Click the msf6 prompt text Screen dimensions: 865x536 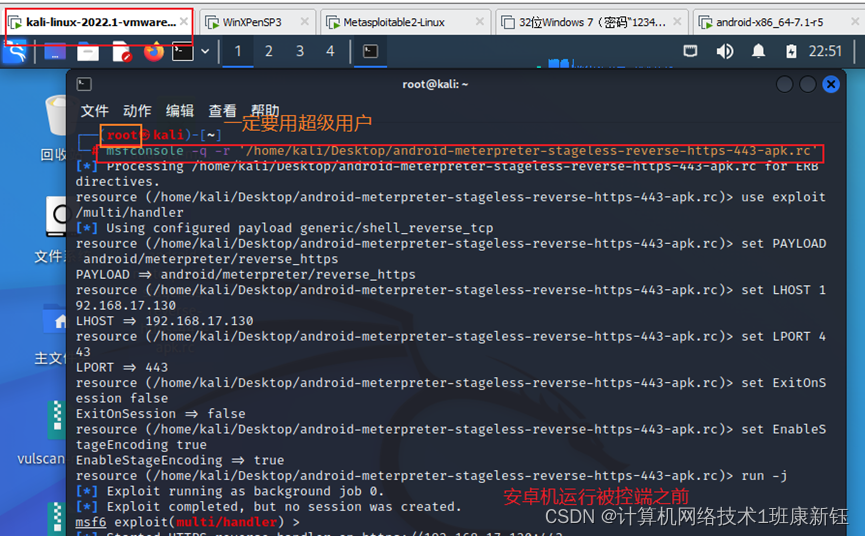90,522
